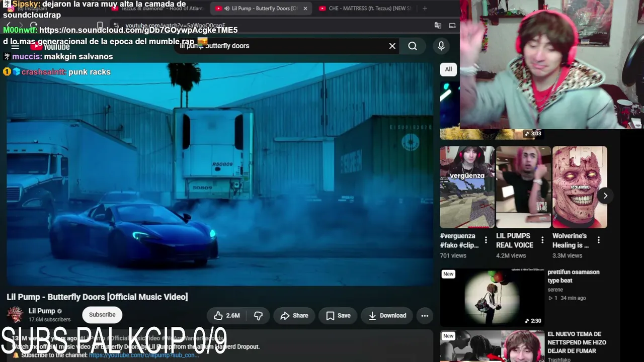Click the browser address bar URL

175,25
